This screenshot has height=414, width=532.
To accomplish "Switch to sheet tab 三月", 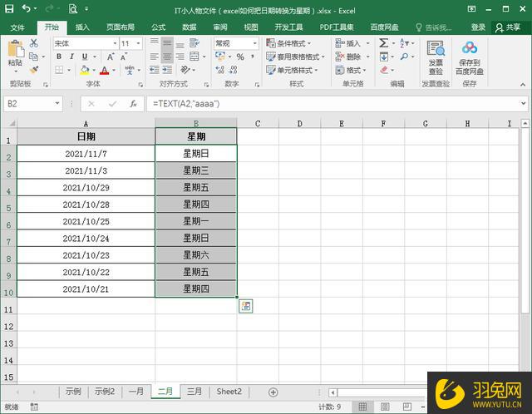I will [195, 392].
